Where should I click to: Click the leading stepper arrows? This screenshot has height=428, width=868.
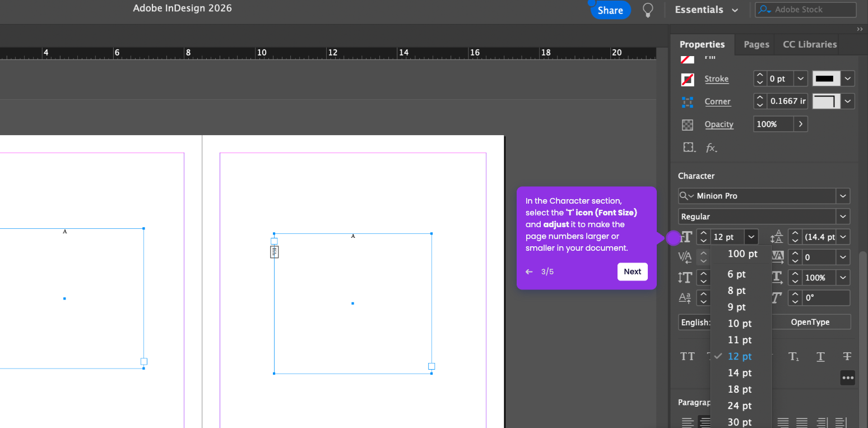pyautogui.click(x=795, y=237)
